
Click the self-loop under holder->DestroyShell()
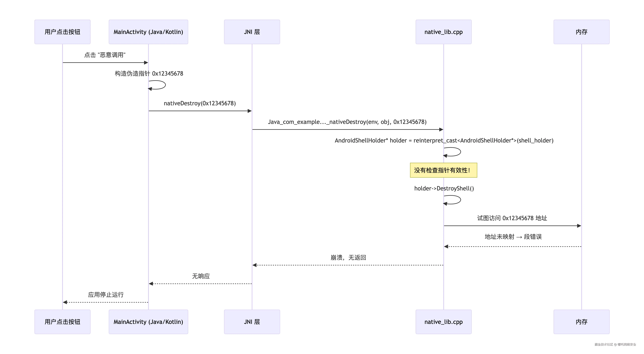pyautogui.click(x=452, y=200)
